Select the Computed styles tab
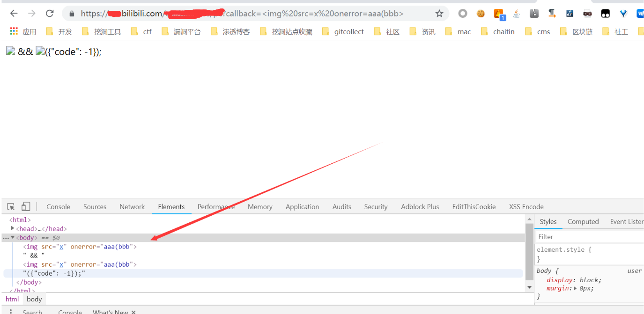The image size is (644, 314). 583,221
